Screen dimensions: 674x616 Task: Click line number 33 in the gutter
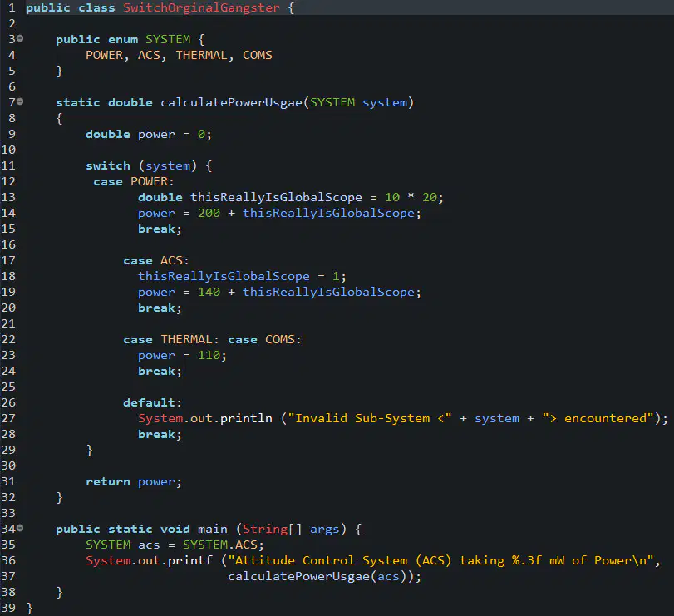pos(8,513)
